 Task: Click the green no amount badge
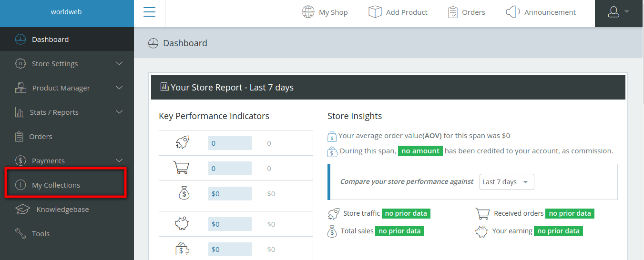pyautogui.click(x=420, y=151)
